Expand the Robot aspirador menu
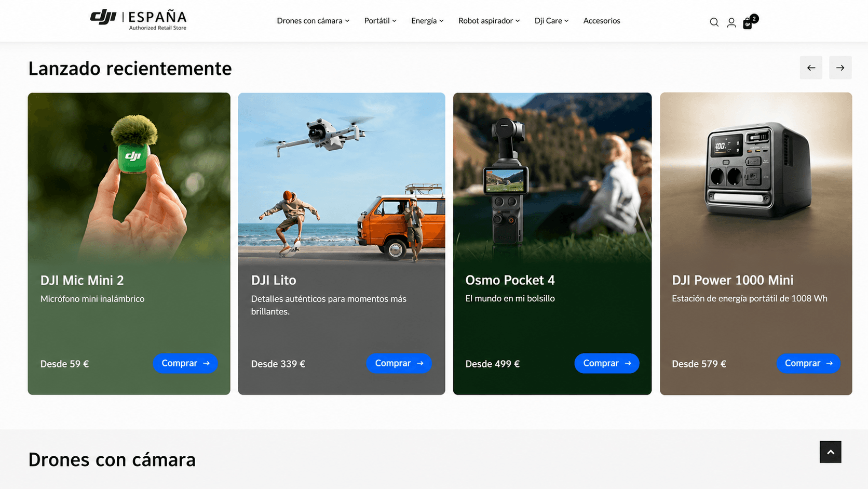This screenshot has height=489, width=868. pyautogui.click(x=489, y=21)
